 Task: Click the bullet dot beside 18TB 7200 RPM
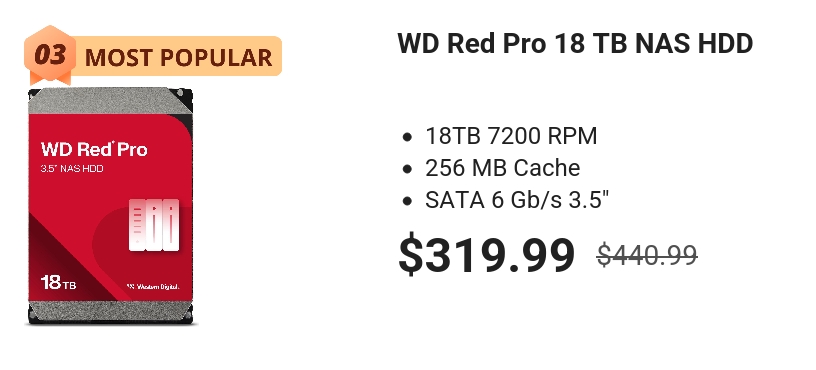click(407, 137)
